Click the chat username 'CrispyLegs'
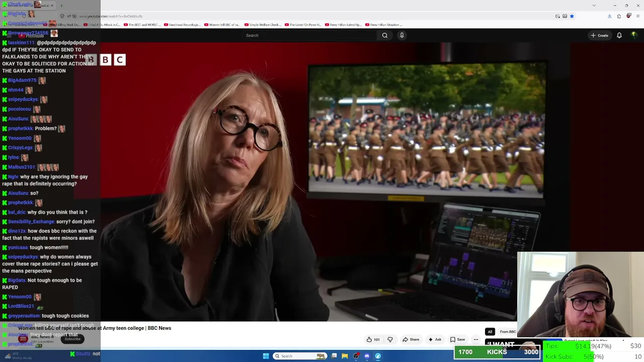 pyautogui.click(x=20, y=148)
